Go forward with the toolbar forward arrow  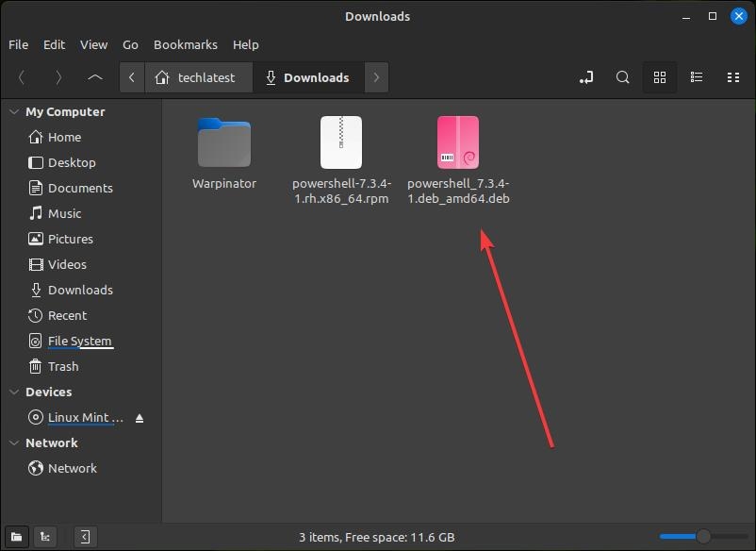(x=58, y=77)
